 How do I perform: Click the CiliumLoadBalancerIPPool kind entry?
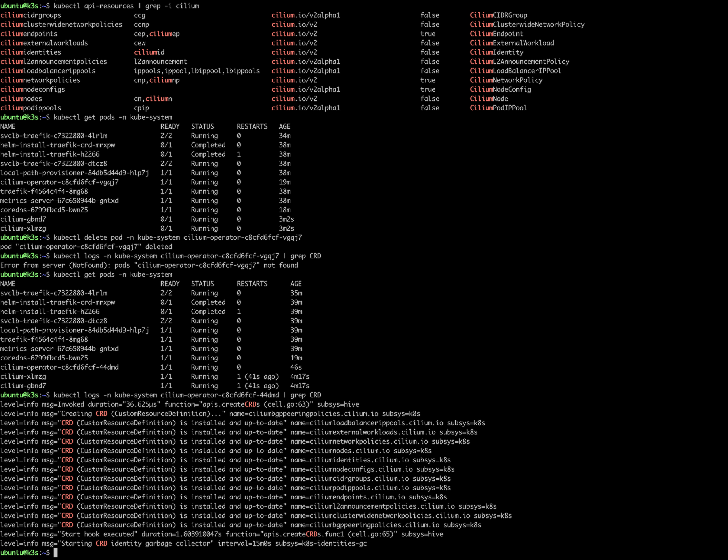(515, 71)
